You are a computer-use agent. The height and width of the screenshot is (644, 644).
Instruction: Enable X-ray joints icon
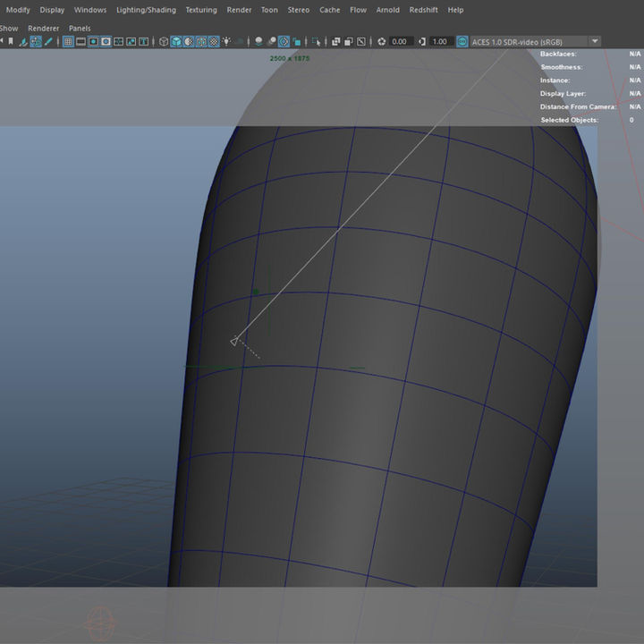[361, 41]
